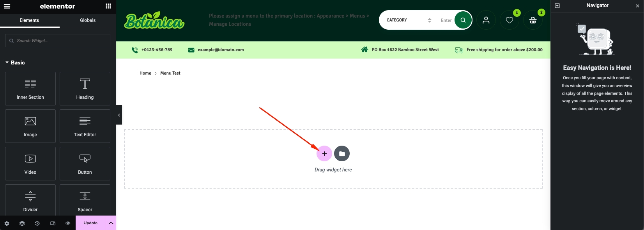Open Navigator layers icon in footer

pos(22,223)
